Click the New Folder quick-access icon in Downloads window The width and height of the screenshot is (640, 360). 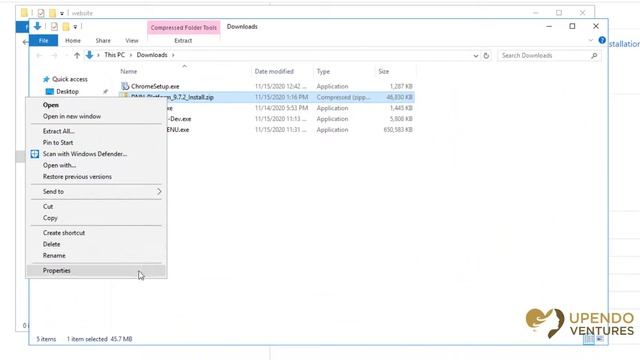point(66,27)
